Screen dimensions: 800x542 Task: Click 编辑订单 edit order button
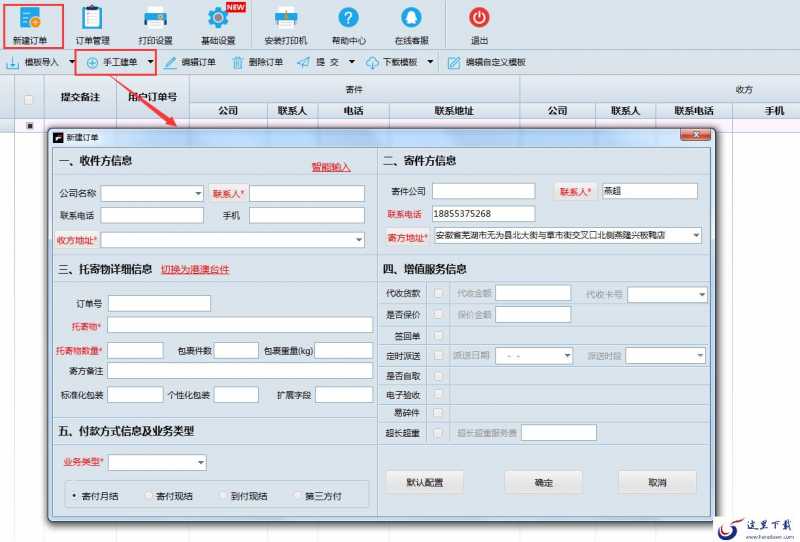pos(191,62)
